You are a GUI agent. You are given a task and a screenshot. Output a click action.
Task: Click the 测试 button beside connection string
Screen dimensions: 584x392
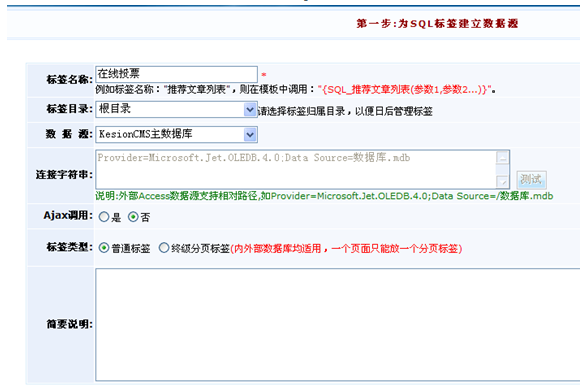(x=531, y=180)
